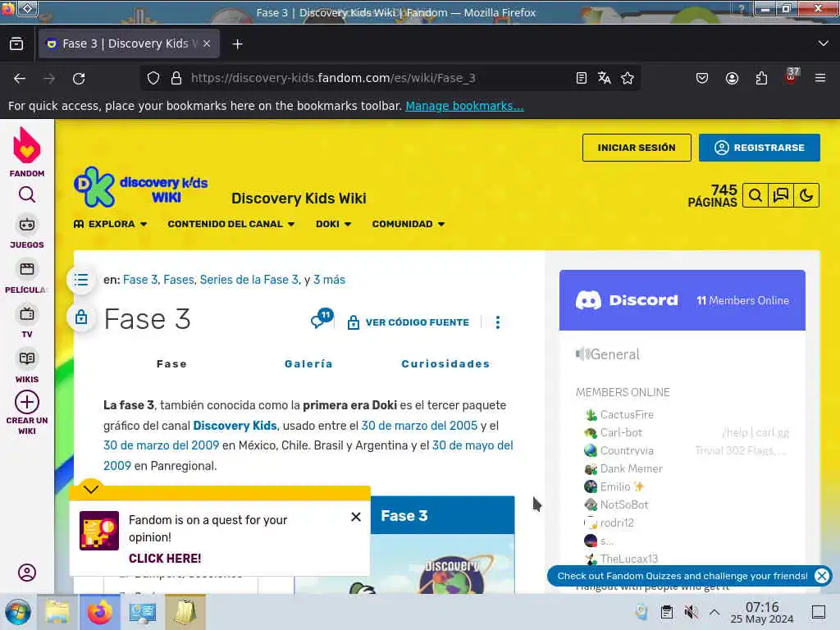Viewport: 840px width, 630px height.
Task: Open Firefox account icon
Action: 732,78
